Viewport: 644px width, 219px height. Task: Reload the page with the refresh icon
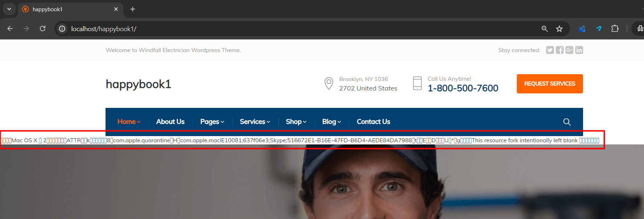point(43,29)
